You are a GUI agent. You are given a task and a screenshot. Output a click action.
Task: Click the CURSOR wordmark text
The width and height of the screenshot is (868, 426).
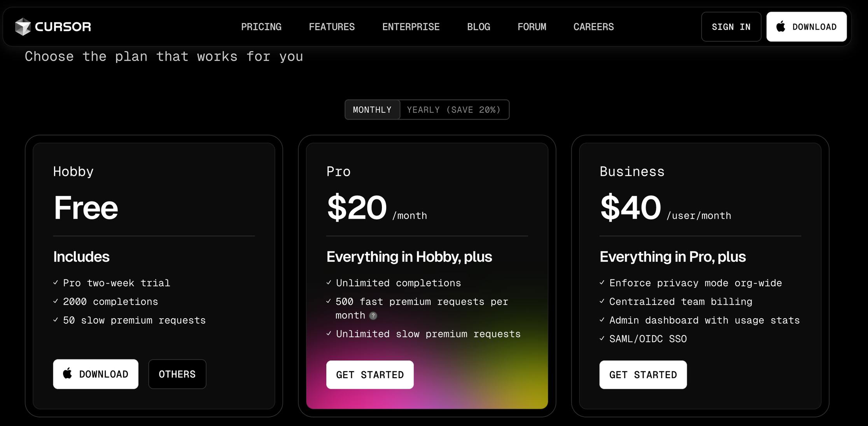pos(63,26)
